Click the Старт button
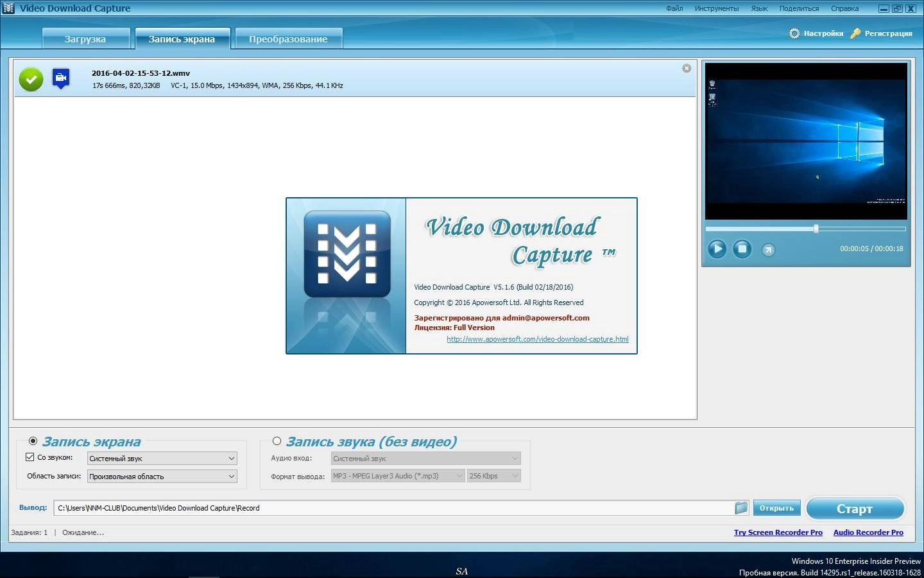The width and height of the screenshot is (924, 578). coord(855,509)
